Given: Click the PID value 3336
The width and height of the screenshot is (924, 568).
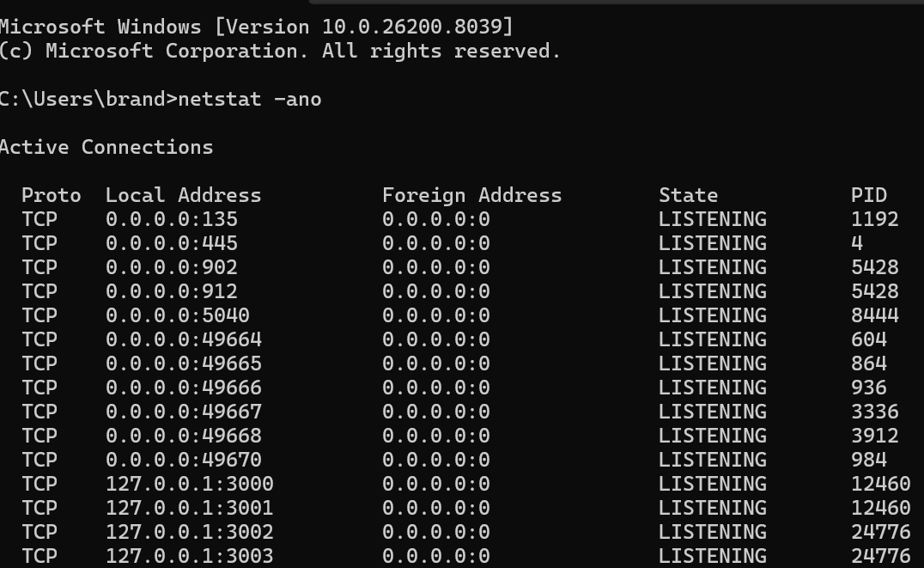Looking at the screenshot, I should pyautogui.click(x=874, y=412).
